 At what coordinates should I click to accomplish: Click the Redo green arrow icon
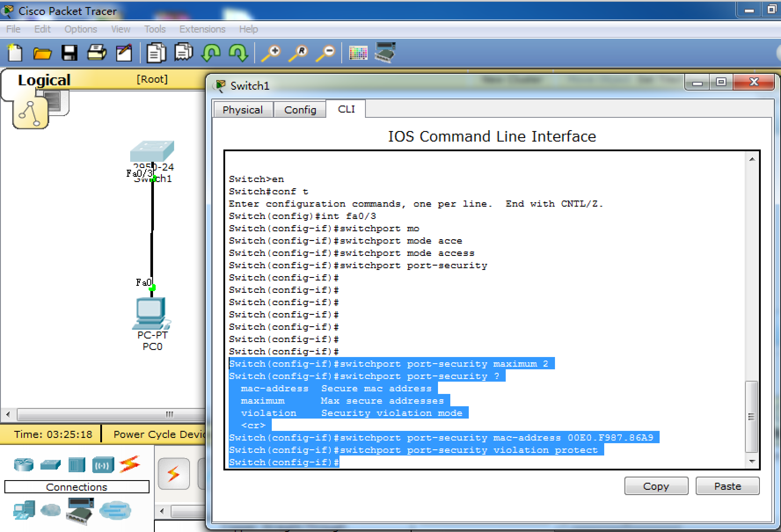point(238,53)
